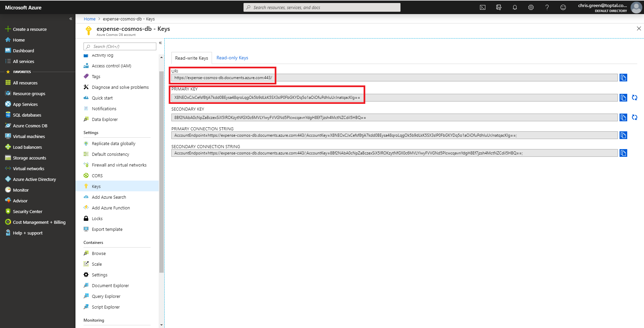Open the notifications bell

[x=515, y=7]
